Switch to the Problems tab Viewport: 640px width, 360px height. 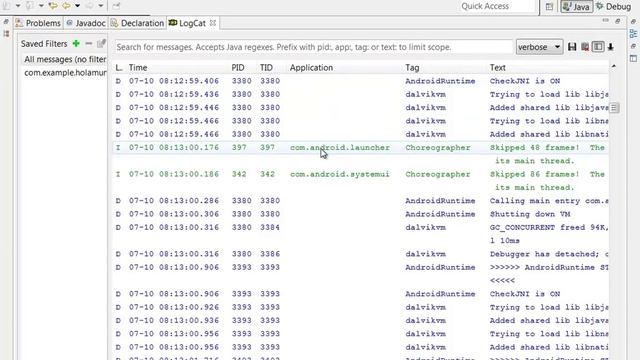pyautogui.click(x=38, y=23)
